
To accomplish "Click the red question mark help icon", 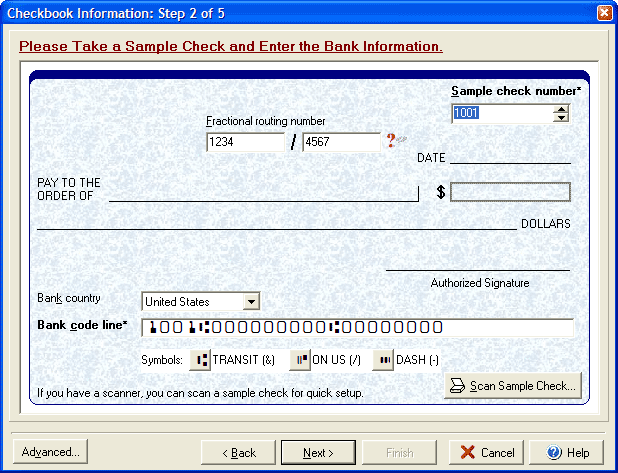I will tap(391, 142).
